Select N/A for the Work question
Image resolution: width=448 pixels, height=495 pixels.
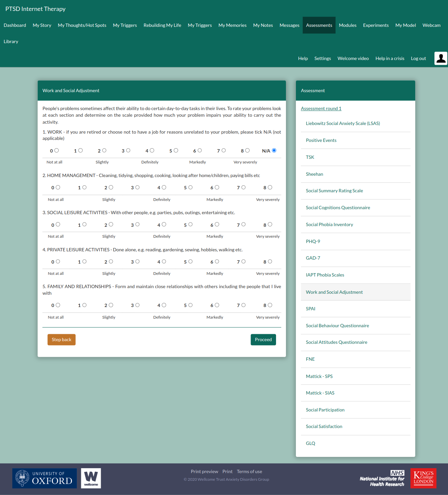274,151
